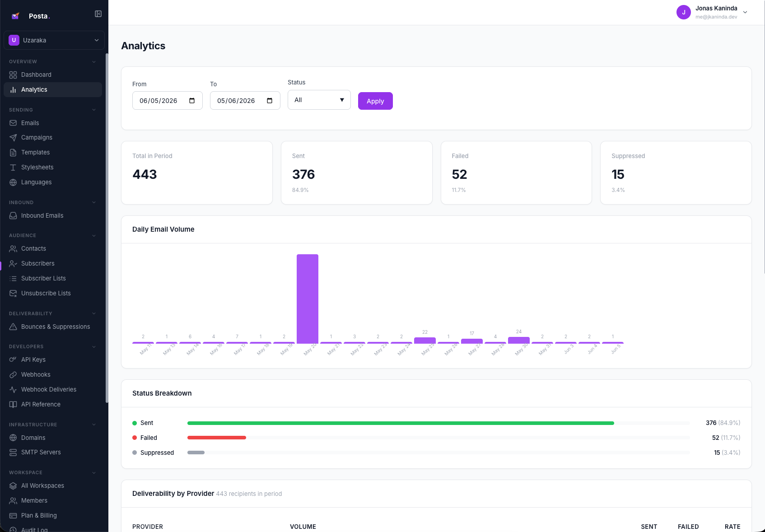This screenshot has width=765, height=532.
Task: Open the Audit Log link
Action: [53, 529]
